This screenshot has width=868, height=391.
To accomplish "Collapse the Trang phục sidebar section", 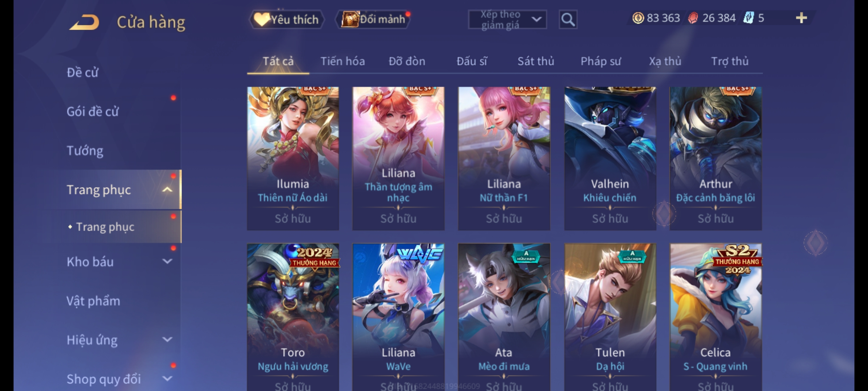I will click(x=167, y=190).
